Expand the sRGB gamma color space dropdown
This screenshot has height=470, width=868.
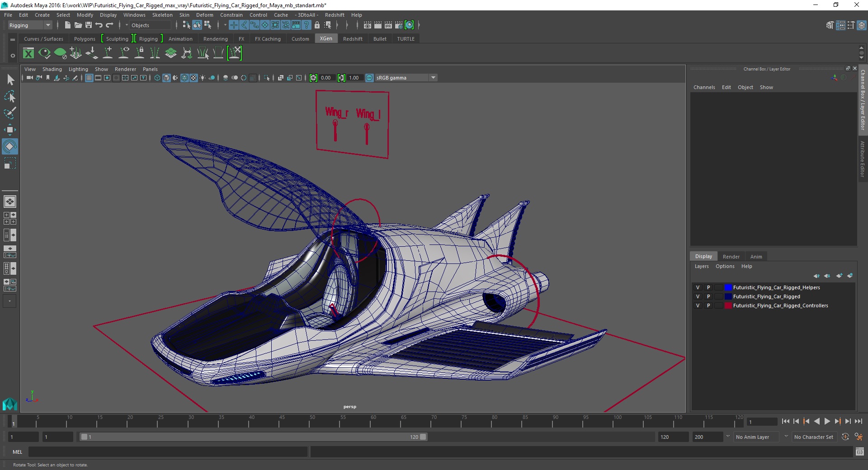(x=433, y=78)
